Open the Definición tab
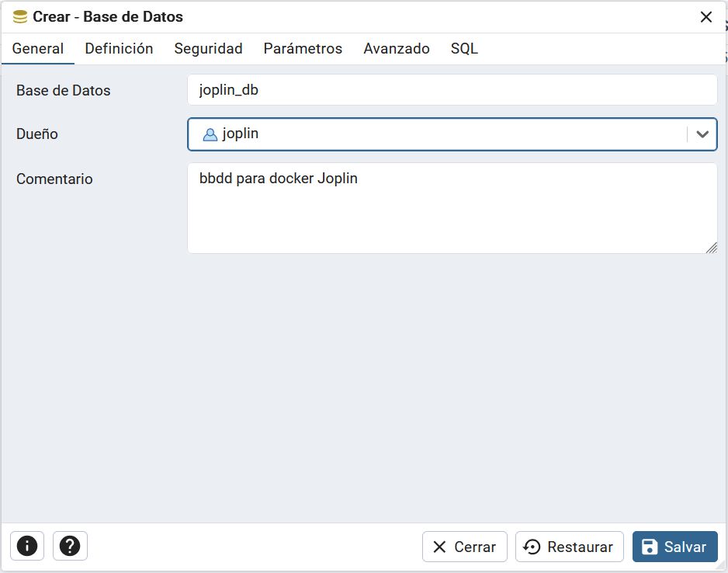The width and height of the screenshot is (728, 573). click(119, 49)
